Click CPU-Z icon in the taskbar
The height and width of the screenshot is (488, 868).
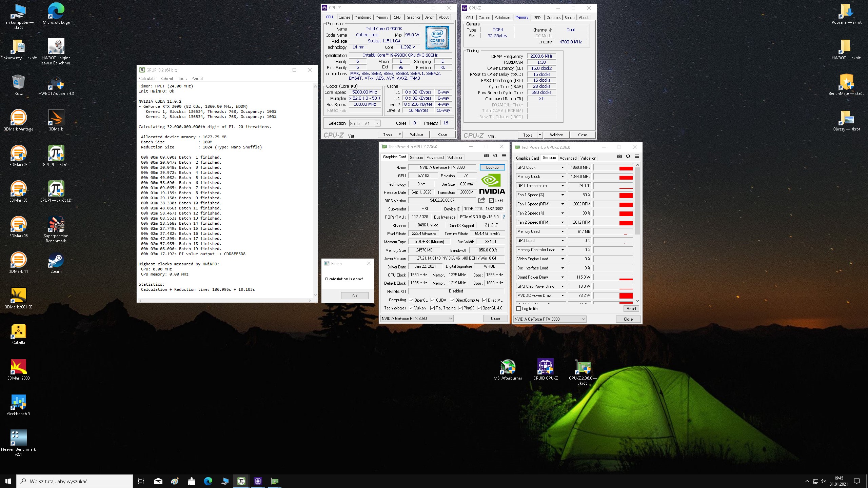(258, 481)
